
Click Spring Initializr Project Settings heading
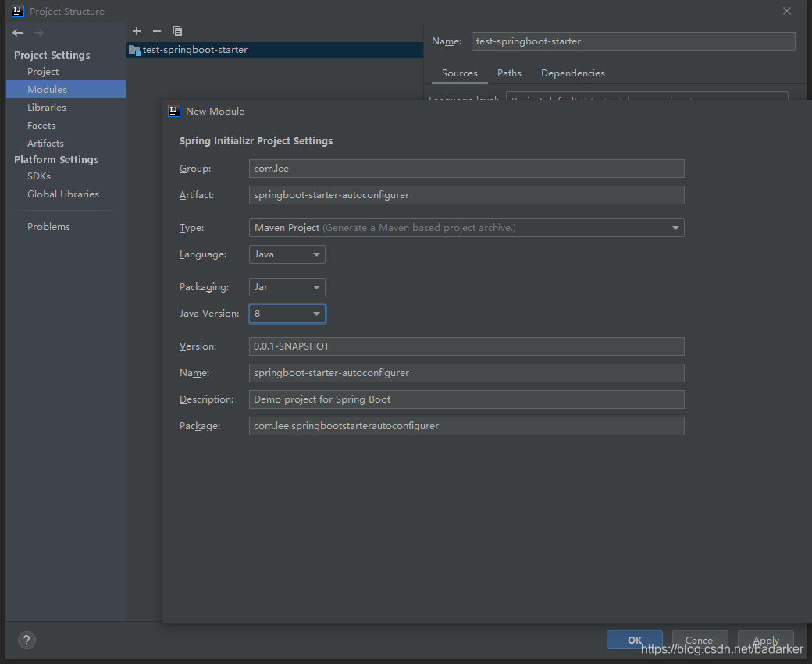pos(256,140)
